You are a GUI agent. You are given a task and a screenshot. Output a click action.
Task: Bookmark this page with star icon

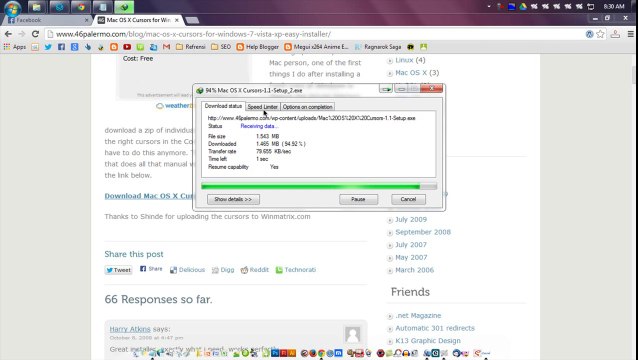click(x=601, y=34)
